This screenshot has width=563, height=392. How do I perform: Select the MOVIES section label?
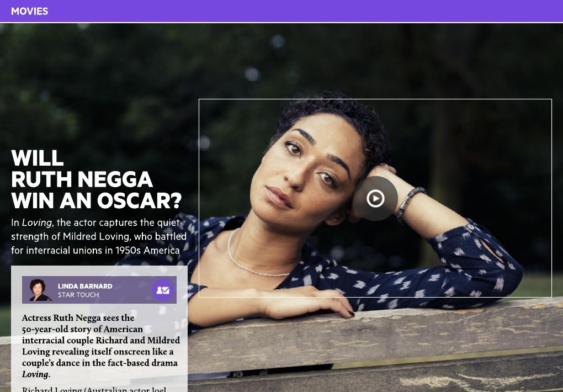29,11
